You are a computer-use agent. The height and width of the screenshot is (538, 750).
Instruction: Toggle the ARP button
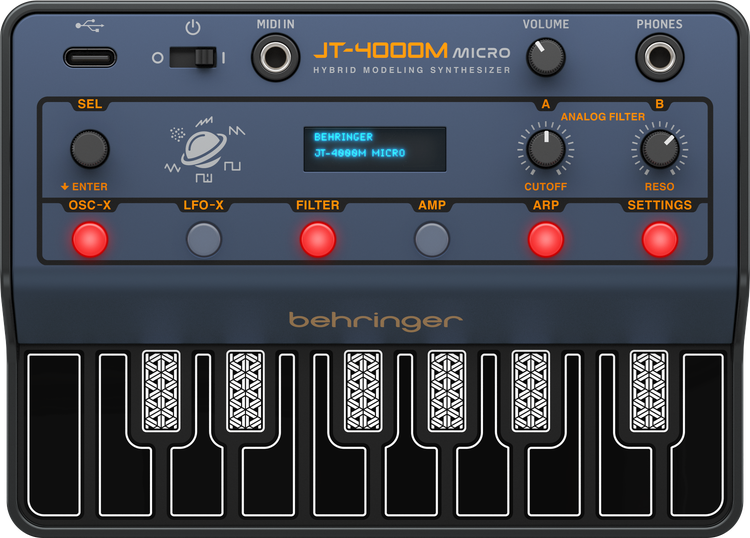(x=546, y=239)
